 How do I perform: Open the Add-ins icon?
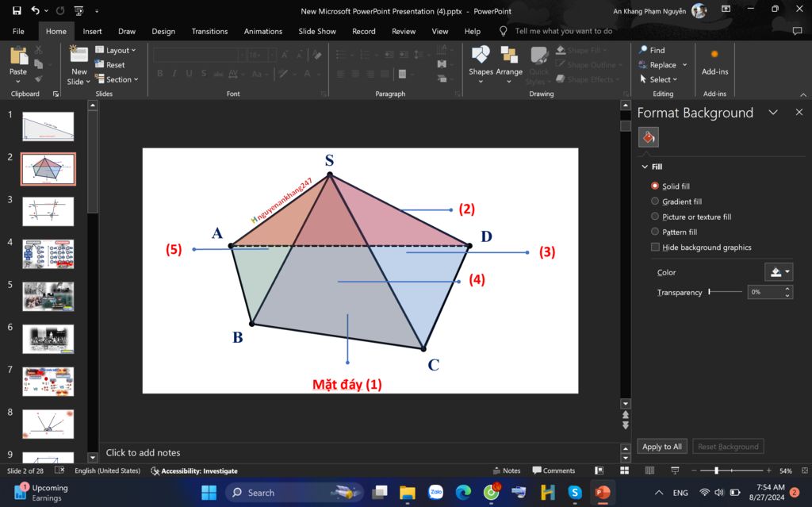click(x=714, y=55)
